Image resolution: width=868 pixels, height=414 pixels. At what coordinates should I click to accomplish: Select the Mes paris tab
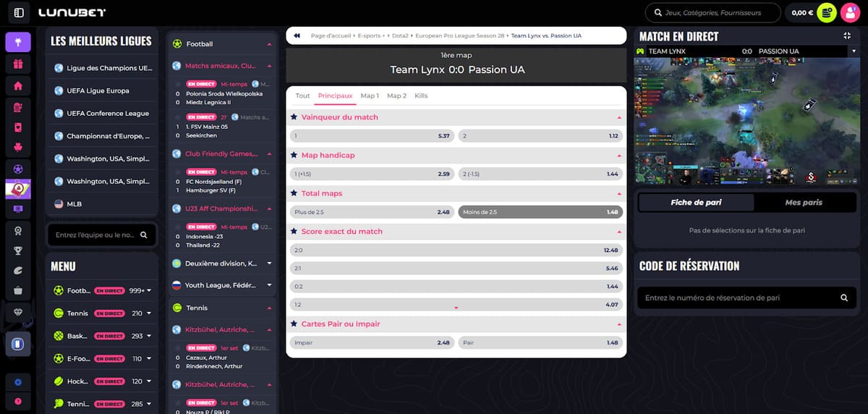(803, 203)
